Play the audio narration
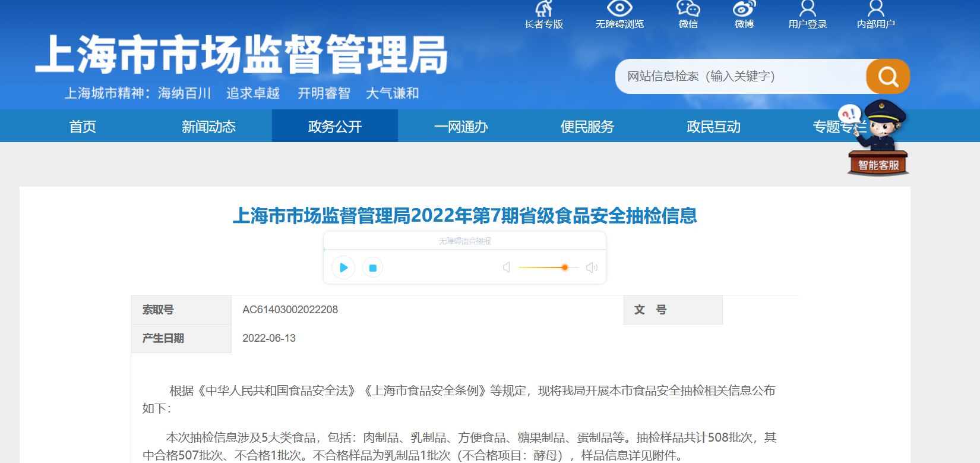This screenshot has height=463, width=980. (343, 267)
